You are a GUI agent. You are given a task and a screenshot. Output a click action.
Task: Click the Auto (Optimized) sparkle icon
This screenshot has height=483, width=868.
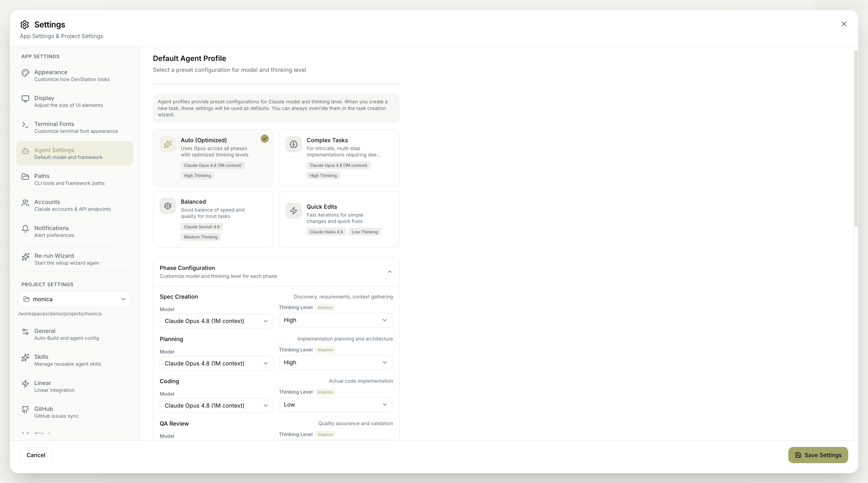168,144
